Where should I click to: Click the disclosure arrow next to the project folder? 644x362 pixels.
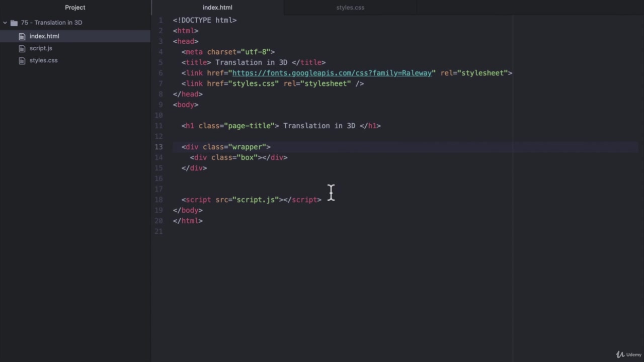[x=5, y=22]
